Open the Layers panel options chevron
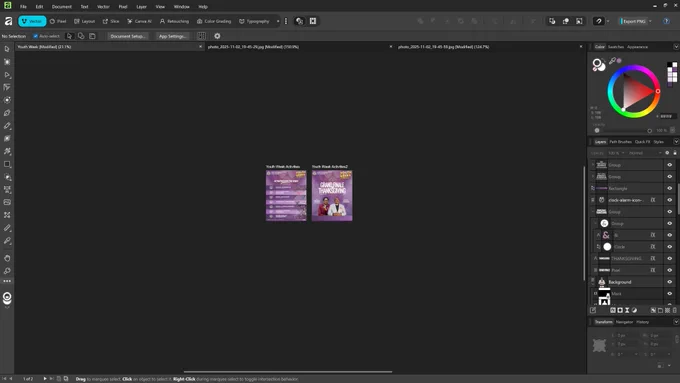The image size is (680, 383). (676, 141)
